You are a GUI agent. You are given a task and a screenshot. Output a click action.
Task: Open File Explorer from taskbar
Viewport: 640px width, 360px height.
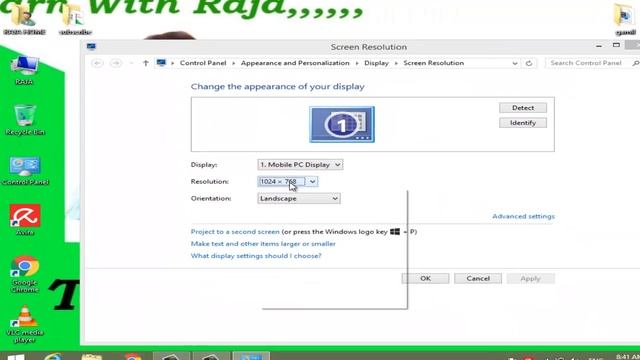point(91,357)
